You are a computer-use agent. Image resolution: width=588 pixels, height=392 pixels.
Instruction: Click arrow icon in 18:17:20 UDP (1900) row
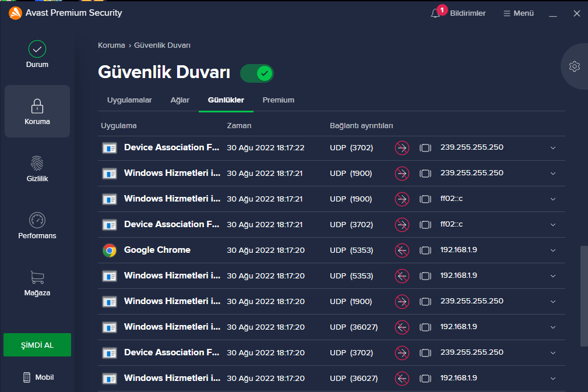(x=402, y=302)
